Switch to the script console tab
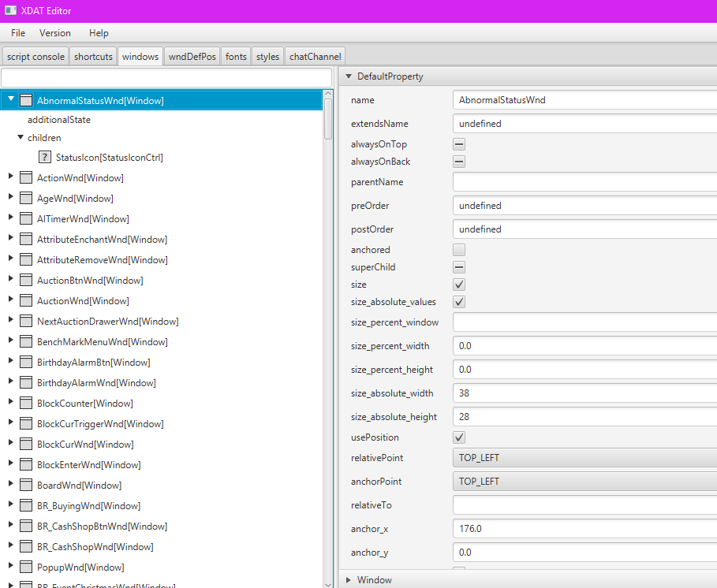The width and height of the screenshot is (717, 588). point(35,56)
